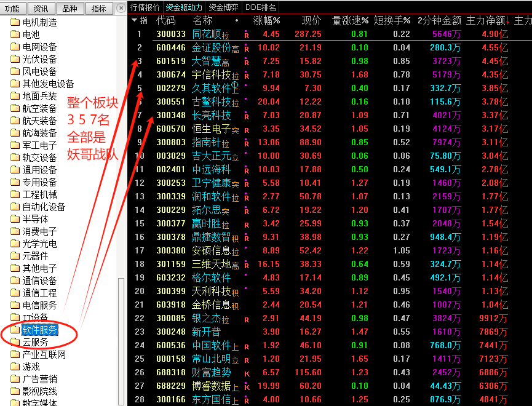The width and height of the screenshot is (532, 406).
Task: Select the 航海装备 folder icon
Action: point(15,133)
